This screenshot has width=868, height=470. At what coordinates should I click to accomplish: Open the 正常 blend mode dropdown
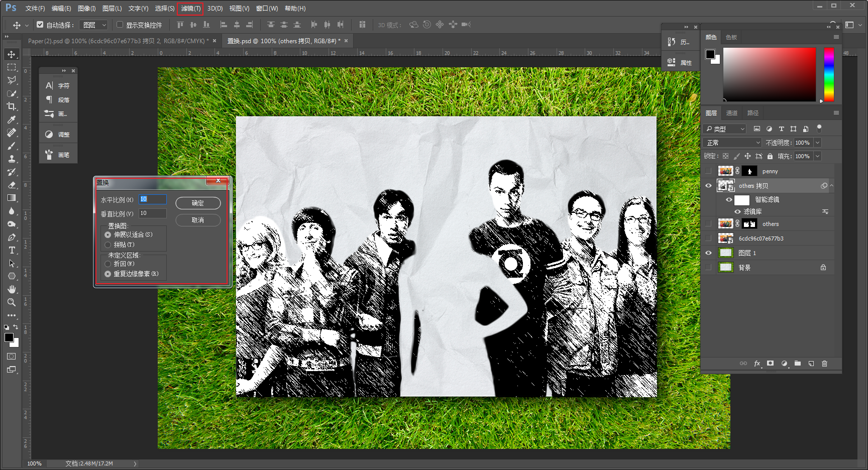click(x=733, y=143)
